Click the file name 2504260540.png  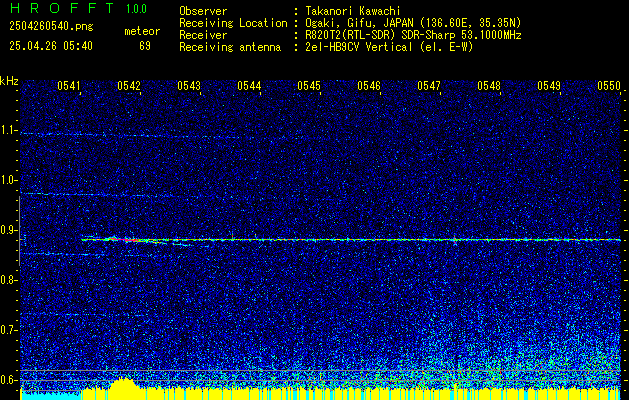[x=51, y=27]
